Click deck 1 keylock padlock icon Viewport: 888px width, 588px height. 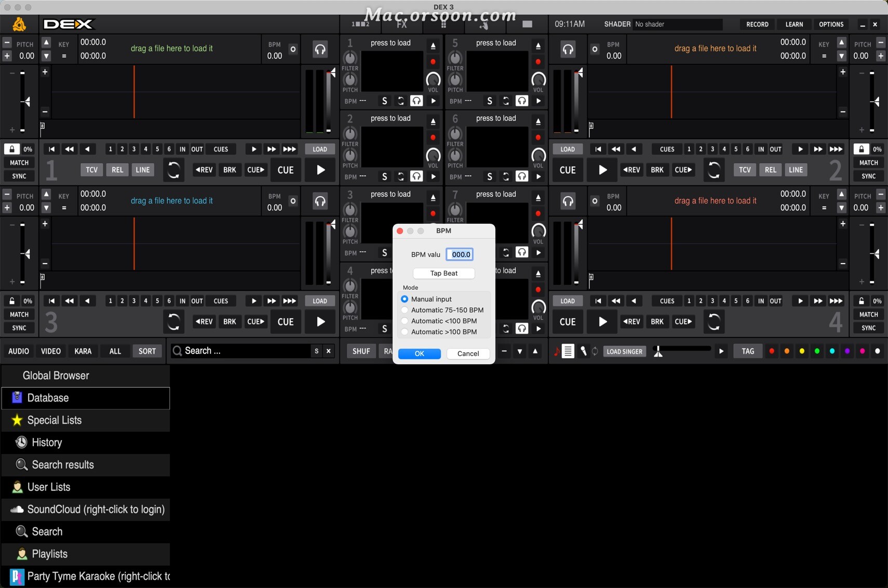point(11,149)
